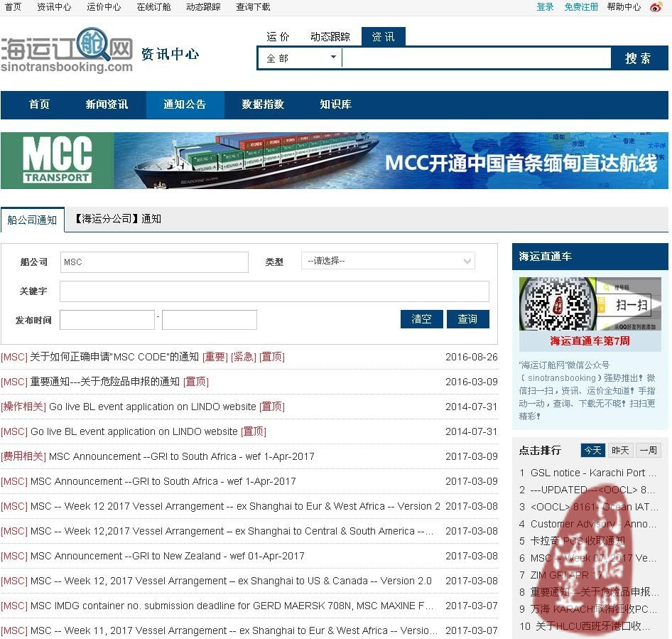Open 帮助中心 link
The height and width of the screenshot is (639, 672).
click(624, 7)
